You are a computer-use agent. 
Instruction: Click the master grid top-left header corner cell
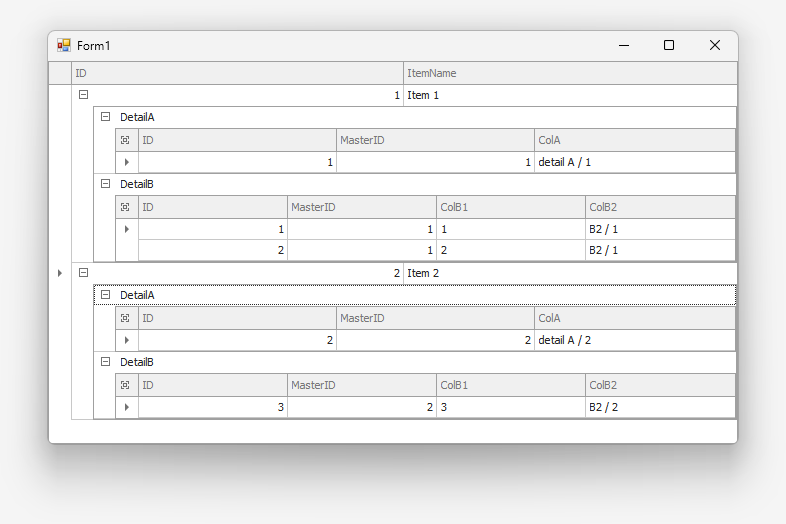pyautogui.click(x=60, y=73)
